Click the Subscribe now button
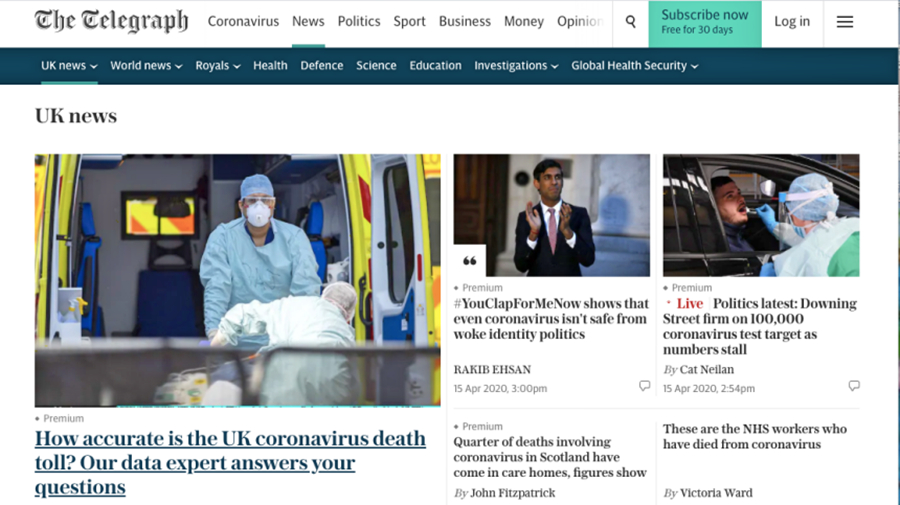Screen dimensions: 900x505 click(705, 24)
